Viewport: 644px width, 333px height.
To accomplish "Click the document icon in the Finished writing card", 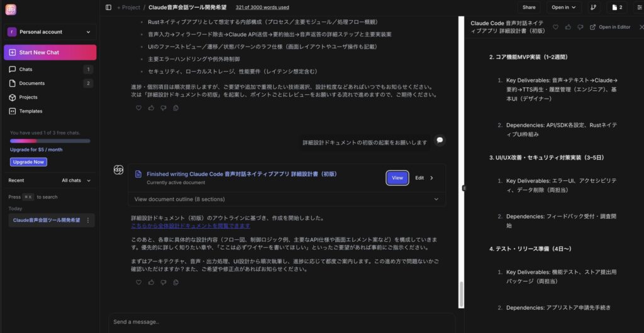I will coord(138,174).
